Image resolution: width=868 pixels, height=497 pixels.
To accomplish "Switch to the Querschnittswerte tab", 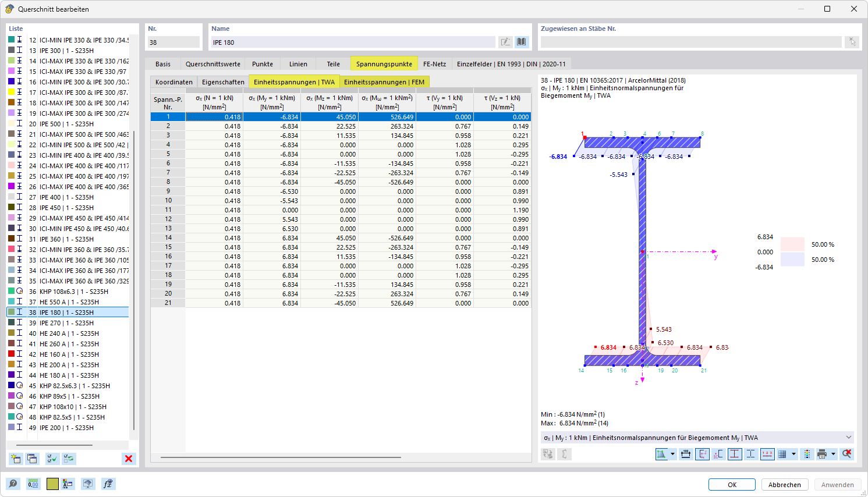I will (213, 64).
